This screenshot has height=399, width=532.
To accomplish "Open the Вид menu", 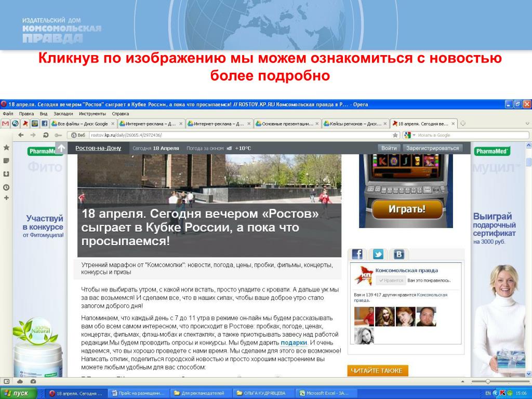I will tap(44, 114).
